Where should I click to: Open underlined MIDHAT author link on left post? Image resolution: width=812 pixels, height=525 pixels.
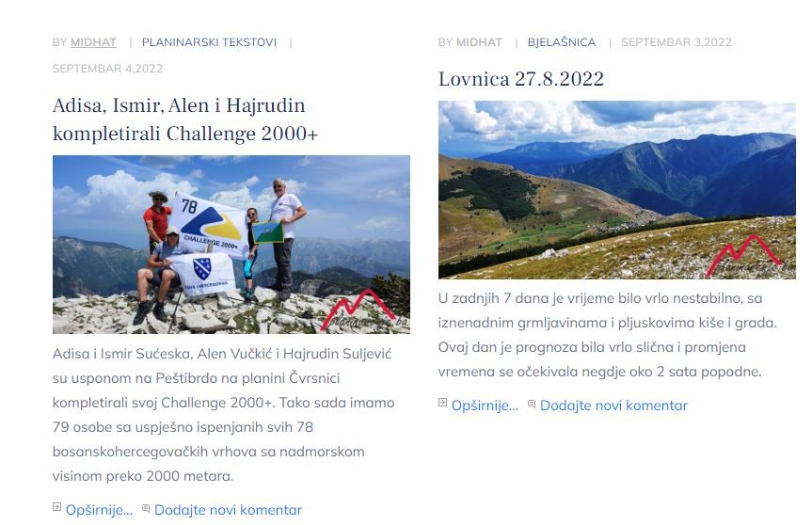(93, 42)
